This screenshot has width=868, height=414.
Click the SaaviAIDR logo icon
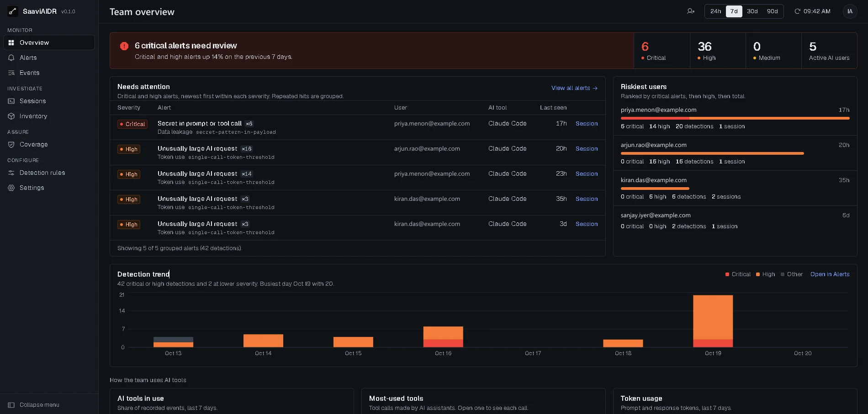[x=12, y=11]
